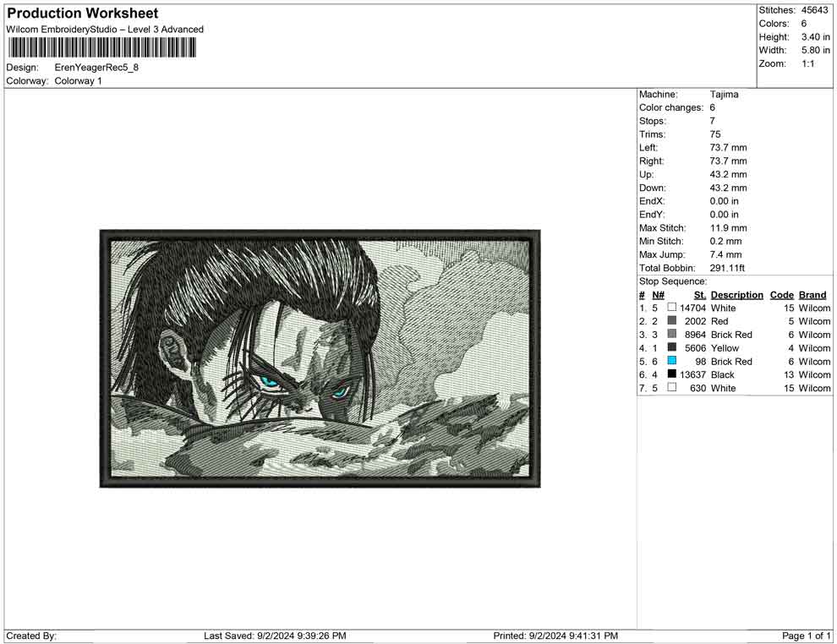
Task: Click the Color changes value 6
Action: coord(713,107)
